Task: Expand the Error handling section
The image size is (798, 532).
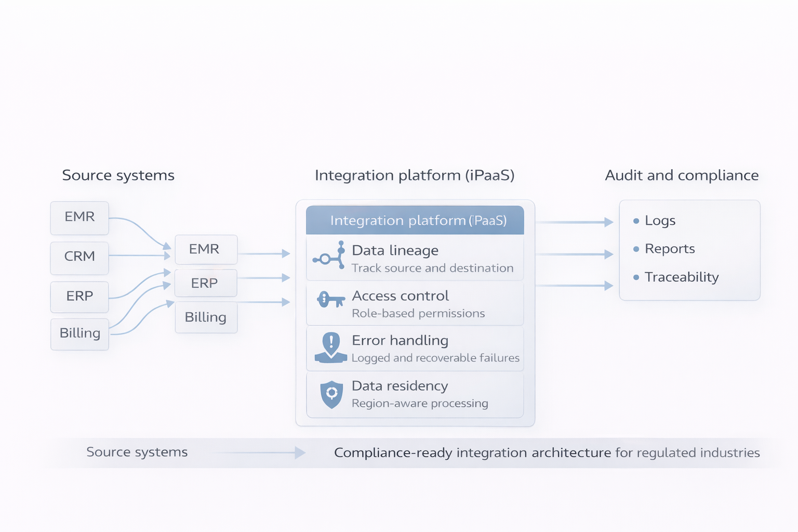Action: [x=414, y=348]
